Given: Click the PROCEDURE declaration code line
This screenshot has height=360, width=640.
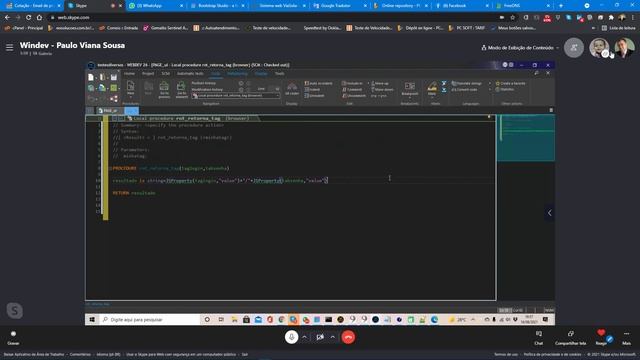Looking at the screenshot, I should pos(171,168).
